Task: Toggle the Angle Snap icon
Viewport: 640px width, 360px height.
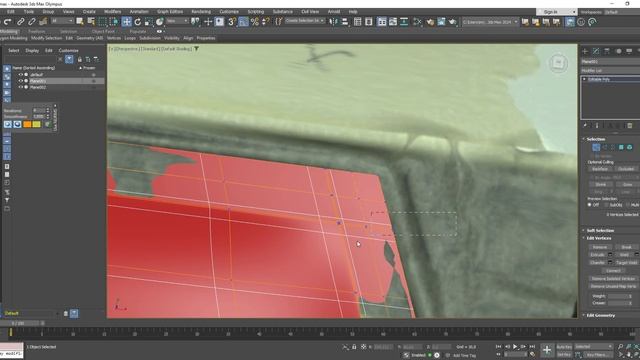Action: 243,22
